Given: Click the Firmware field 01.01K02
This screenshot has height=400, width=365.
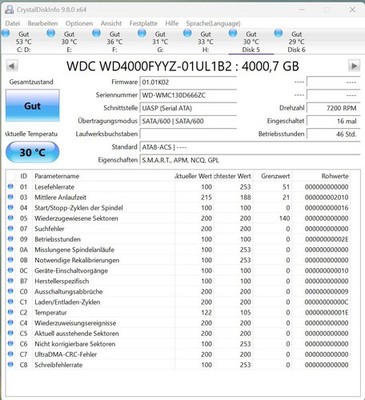Looking at the screenshot, I should [x=188, y=82].
